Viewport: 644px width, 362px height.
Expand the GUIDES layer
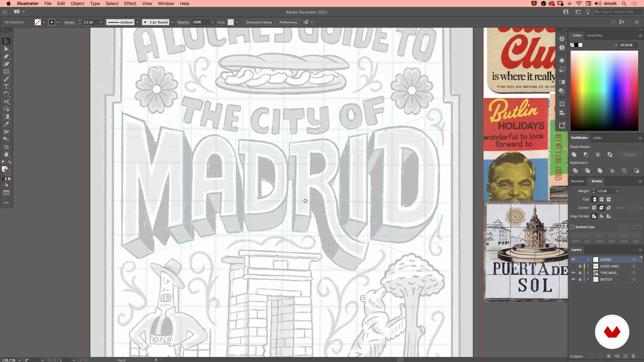click(x=588, y=259)
